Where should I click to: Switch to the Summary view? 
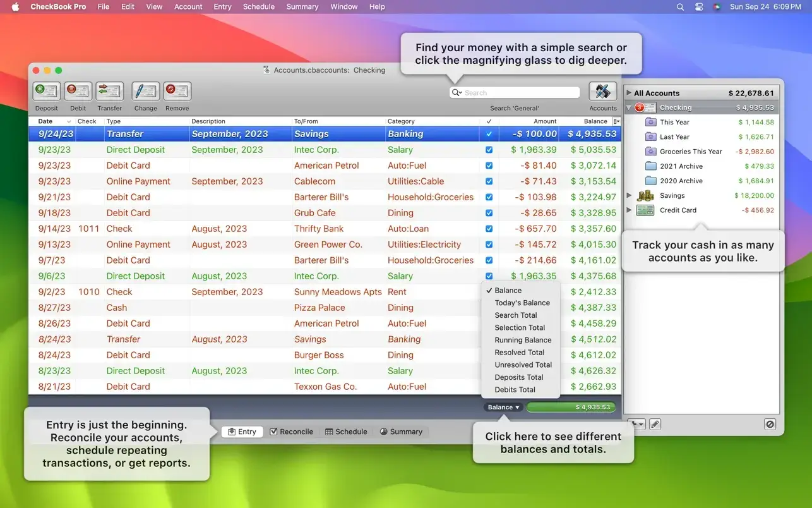pyautogui.click(x=401, y=432)
